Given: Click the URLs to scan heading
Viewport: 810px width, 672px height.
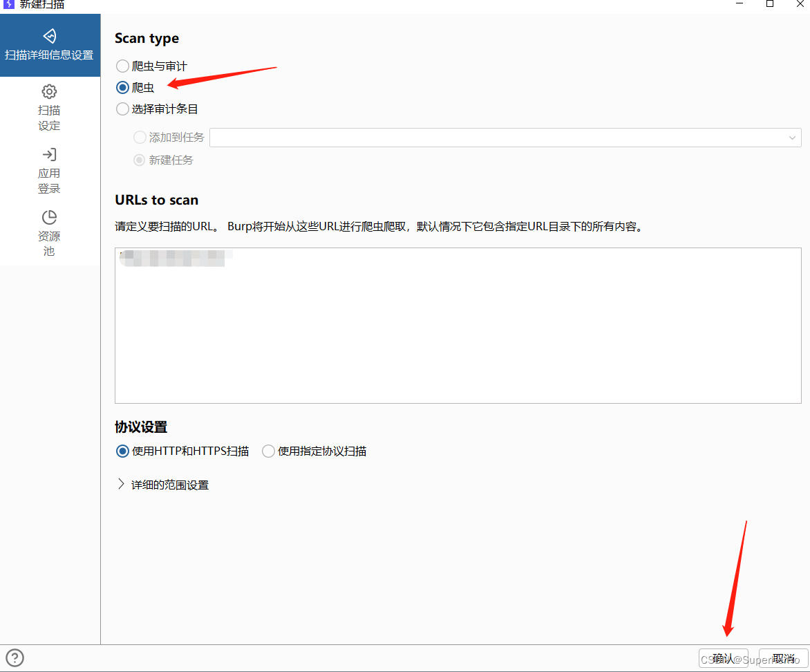Looking at the screenshot, I should (156, 200).
